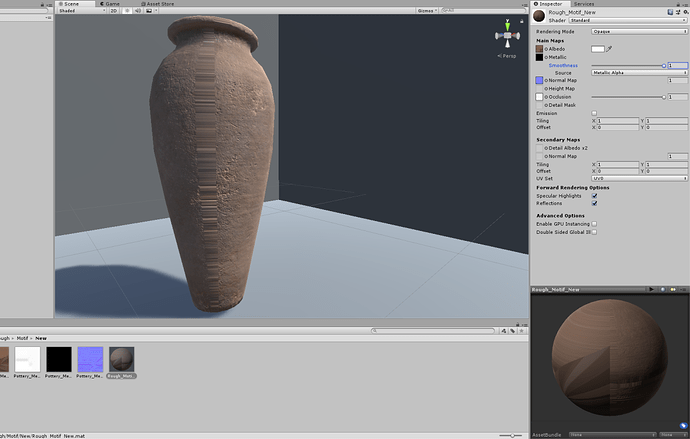Click the albedo eyedropper color picker icon

point(610,48)
